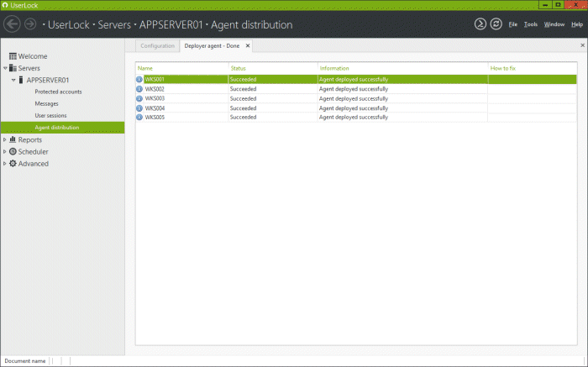Click the APPSERVER01 server icon

tap(21, 80)
